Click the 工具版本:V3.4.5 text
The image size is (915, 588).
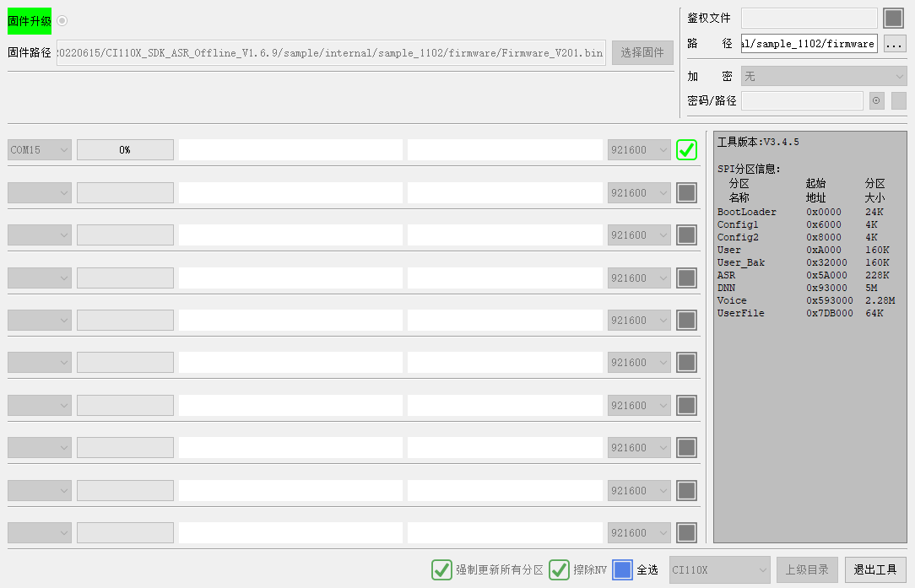pos(758,142)
